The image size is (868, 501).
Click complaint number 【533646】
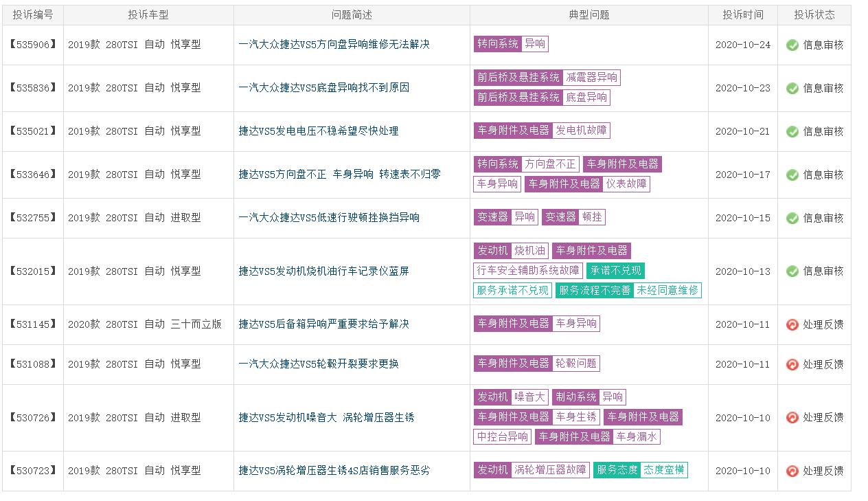coord(33,175)
